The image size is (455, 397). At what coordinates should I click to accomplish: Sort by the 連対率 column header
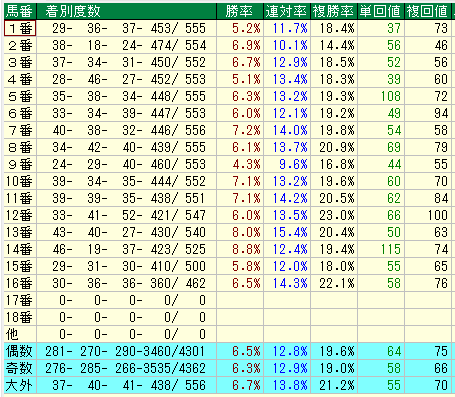[x=287, y=11]
